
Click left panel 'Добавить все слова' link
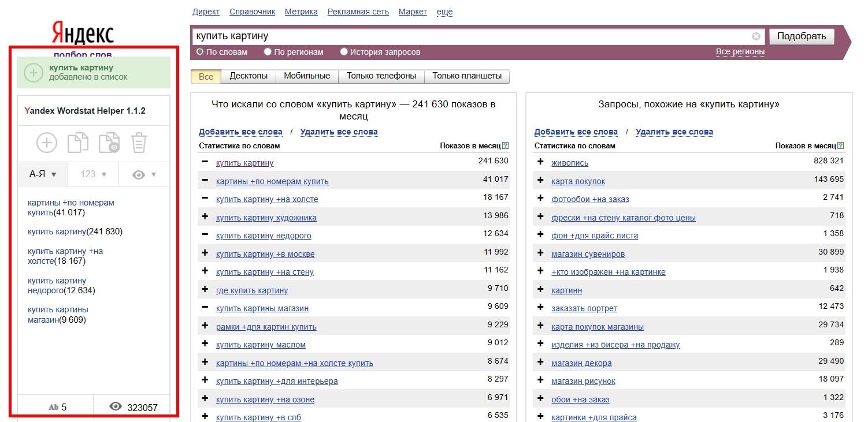pyautogui.click(x=240, y=132)
